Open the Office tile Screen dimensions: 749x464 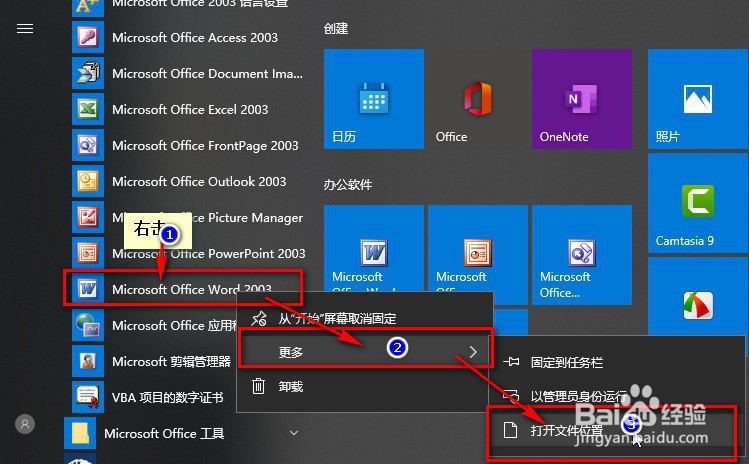click(478, 99)
